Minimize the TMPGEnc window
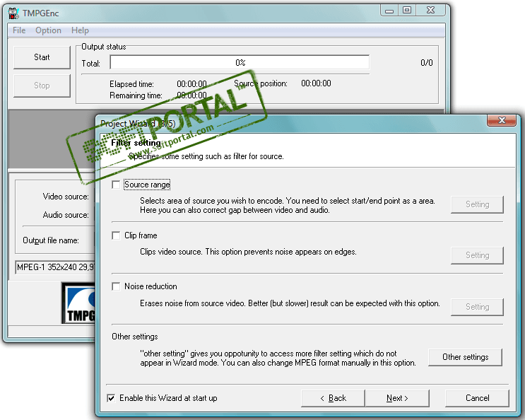The width and height of the screenshot is (525, 420). (x=389, y=11)
